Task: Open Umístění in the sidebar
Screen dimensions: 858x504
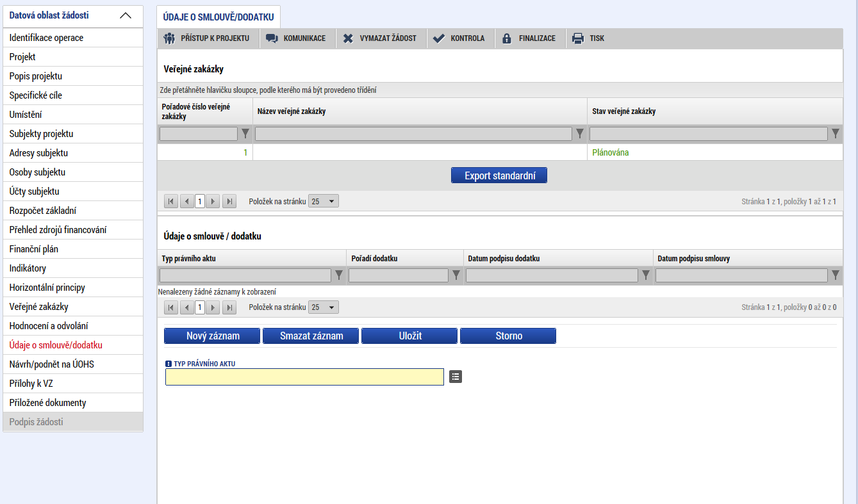Action: tap(73, 115)
